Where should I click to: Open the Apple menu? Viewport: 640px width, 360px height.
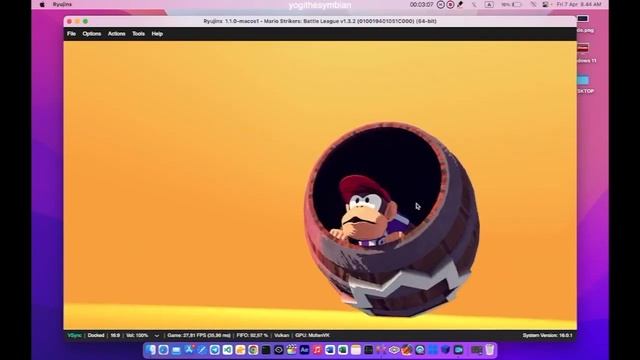click(42, 4)
